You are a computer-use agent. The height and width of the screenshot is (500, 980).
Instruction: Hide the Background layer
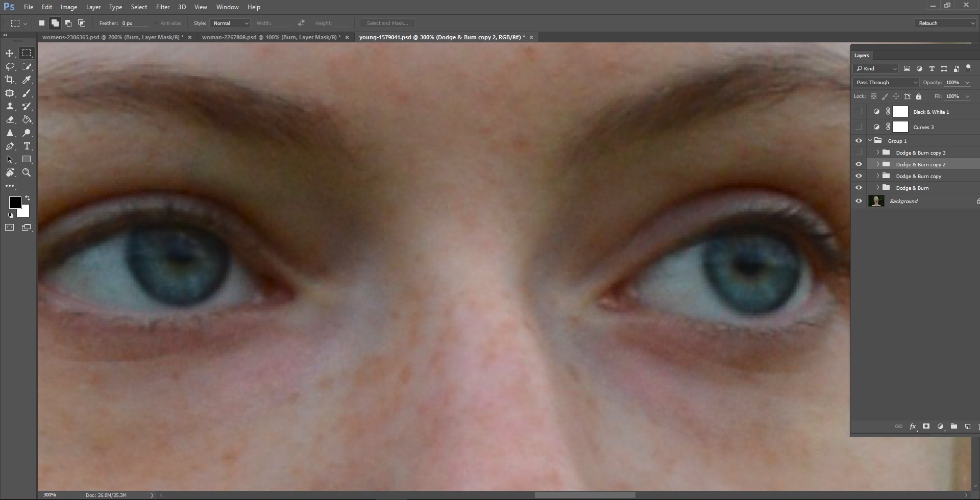pyautogui.click(x=859, y=201)
